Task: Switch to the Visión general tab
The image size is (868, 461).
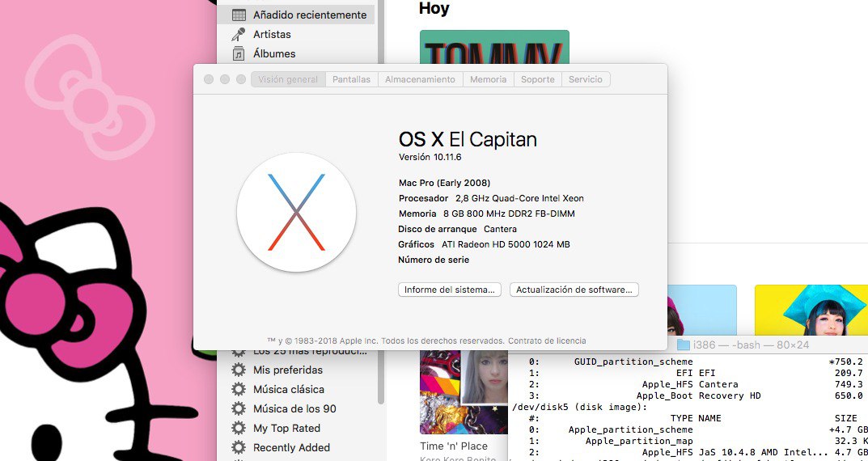Action: [x=288, y=79]
